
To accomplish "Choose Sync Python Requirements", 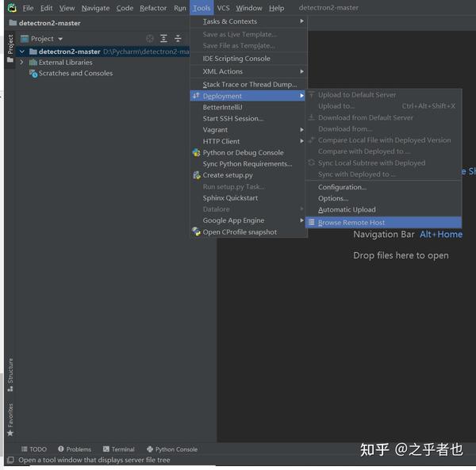I will 248,164.
